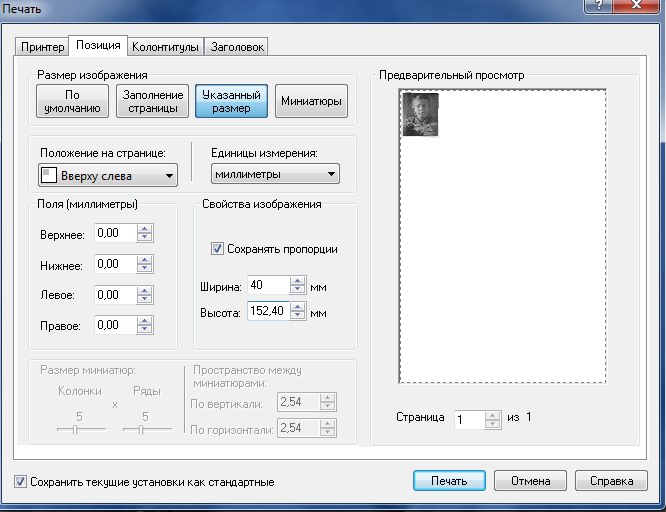666x512 pixels.
Task: Decrease the Нижнее margin value
Action: coord(144,269)
